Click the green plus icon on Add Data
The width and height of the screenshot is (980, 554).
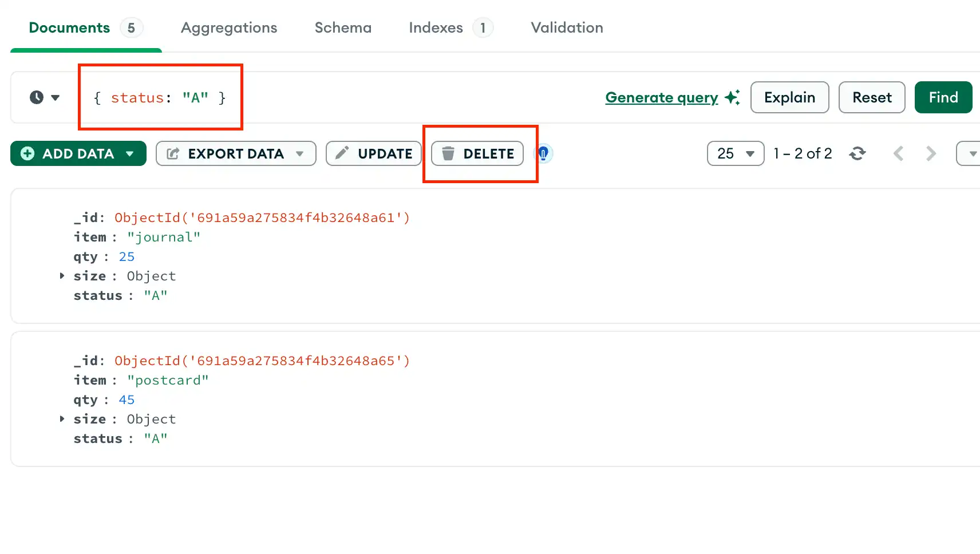(27, 153)
